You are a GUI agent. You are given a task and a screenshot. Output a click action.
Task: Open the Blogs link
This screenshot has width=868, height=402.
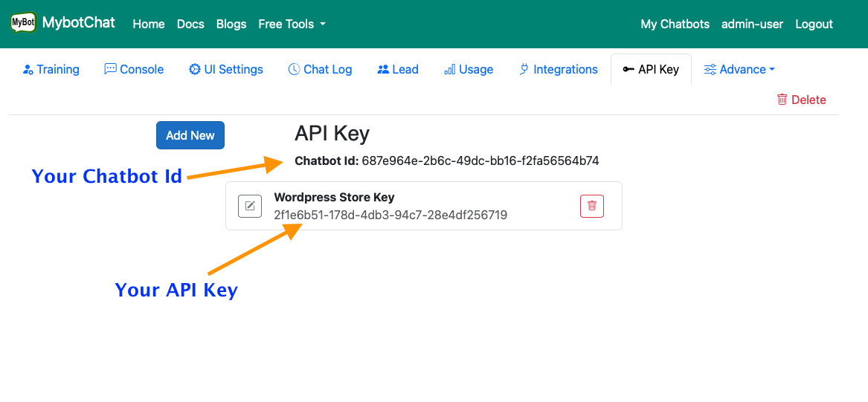pos(231,25)
